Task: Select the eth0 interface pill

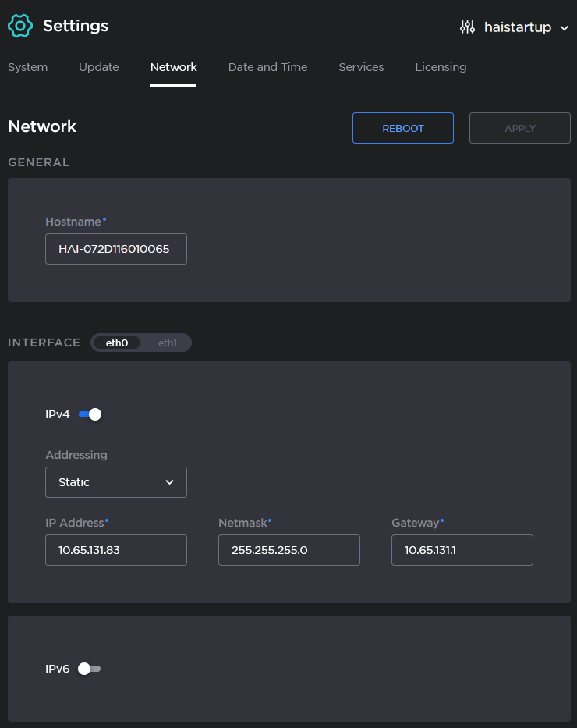Action: coord(117,343)
